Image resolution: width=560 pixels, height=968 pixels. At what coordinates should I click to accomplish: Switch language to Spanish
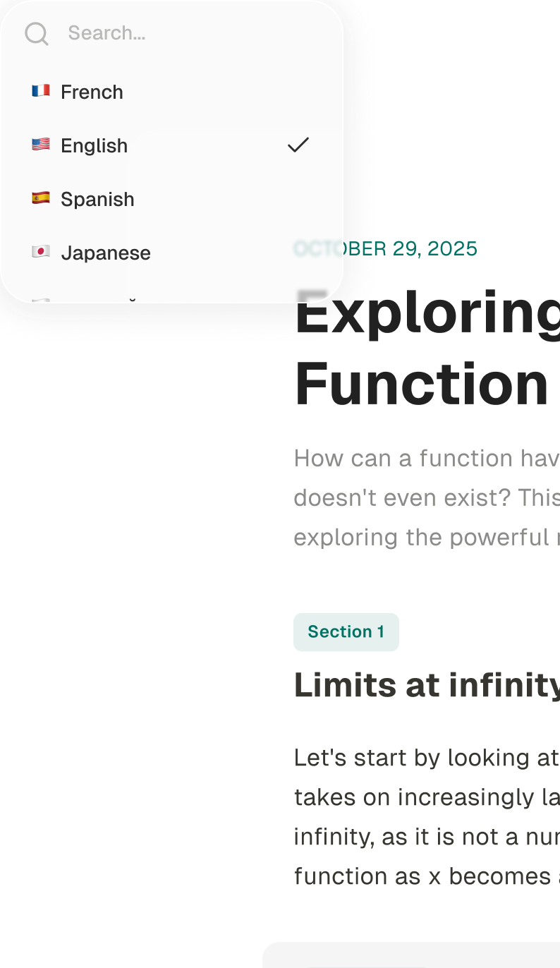pos(97,199)
